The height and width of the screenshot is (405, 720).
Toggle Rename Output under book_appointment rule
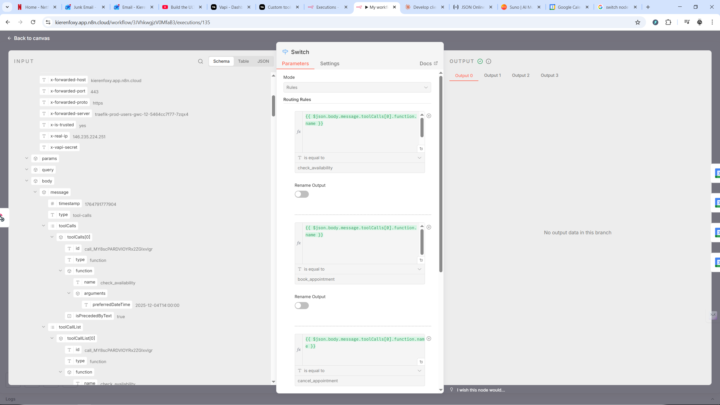pos(302,306)
